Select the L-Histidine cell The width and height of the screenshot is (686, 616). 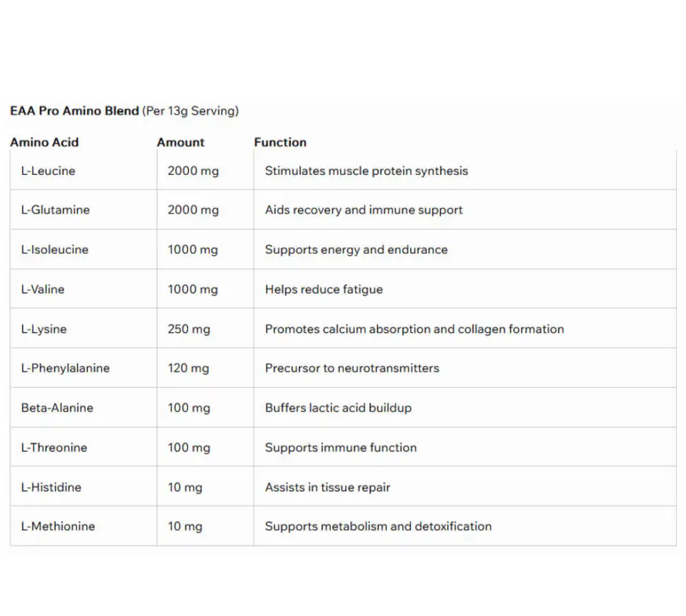coord(51,487)
